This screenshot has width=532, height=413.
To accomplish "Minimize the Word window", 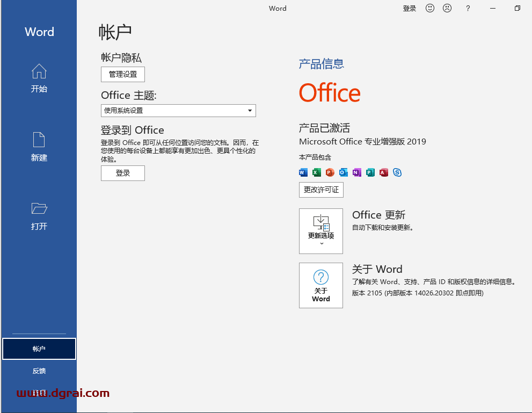I will tap(493, 8).
